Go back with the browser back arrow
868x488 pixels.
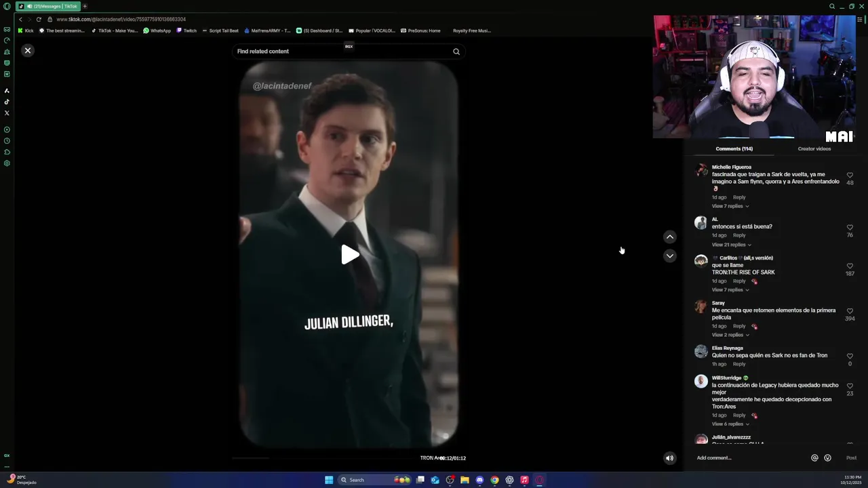coord(20,19)
